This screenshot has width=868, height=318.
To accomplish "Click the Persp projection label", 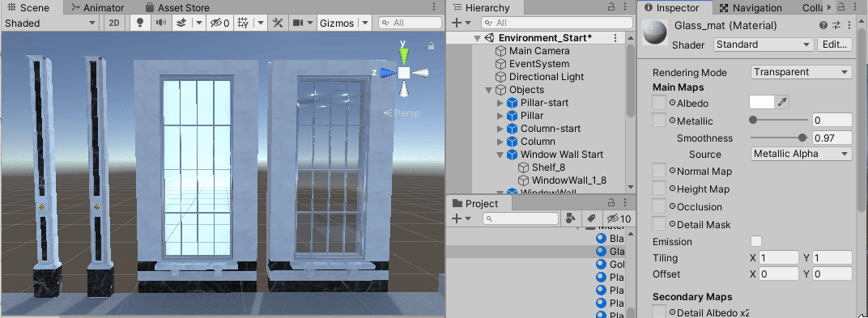I will click(406, 113).
